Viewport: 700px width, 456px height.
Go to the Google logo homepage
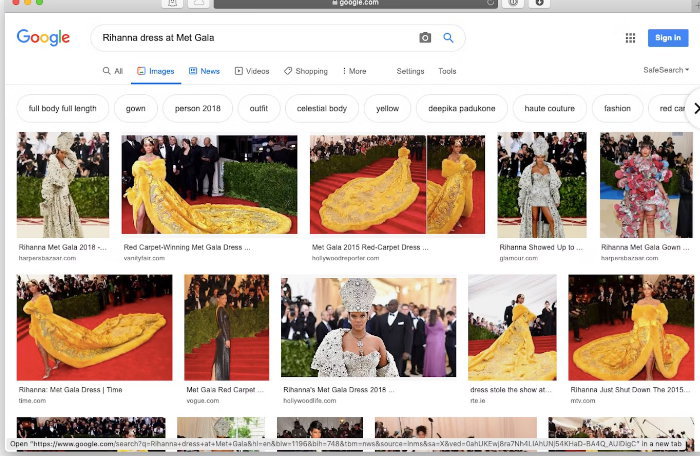pyautogui.click(x=43, y=38)
